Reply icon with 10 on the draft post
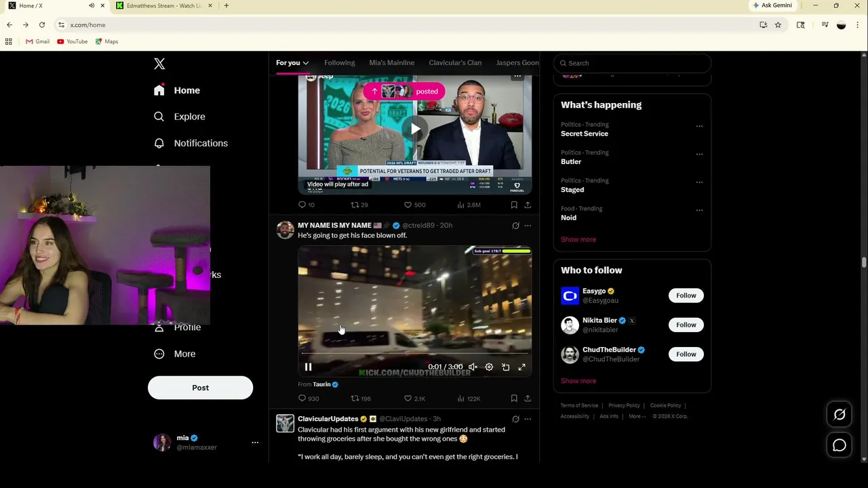The height and width of the screenshot is (488, 868). [307, 205]
